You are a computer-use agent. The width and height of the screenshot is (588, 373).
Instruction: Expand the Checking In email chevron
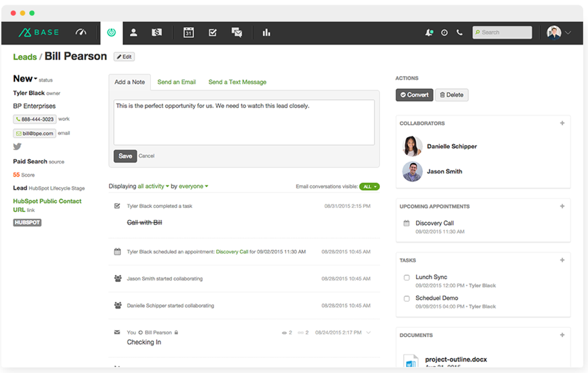368,332
